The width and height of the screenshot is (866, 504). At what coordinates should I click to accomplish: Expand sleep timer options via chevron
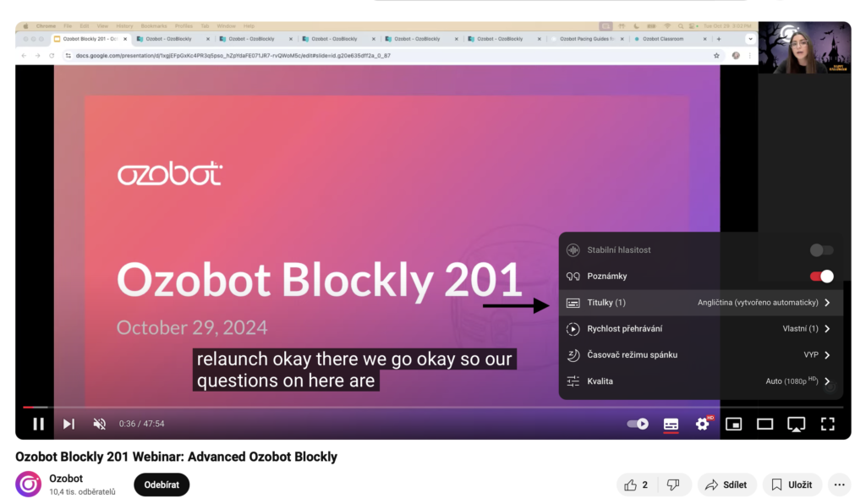[x=827, y=355]
